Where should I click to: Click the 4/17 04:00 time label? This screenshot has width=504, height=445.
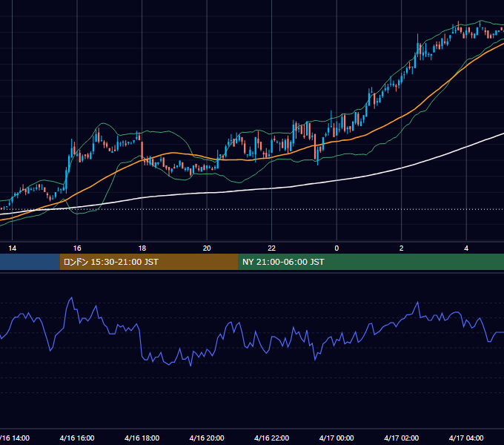(466, 438)
